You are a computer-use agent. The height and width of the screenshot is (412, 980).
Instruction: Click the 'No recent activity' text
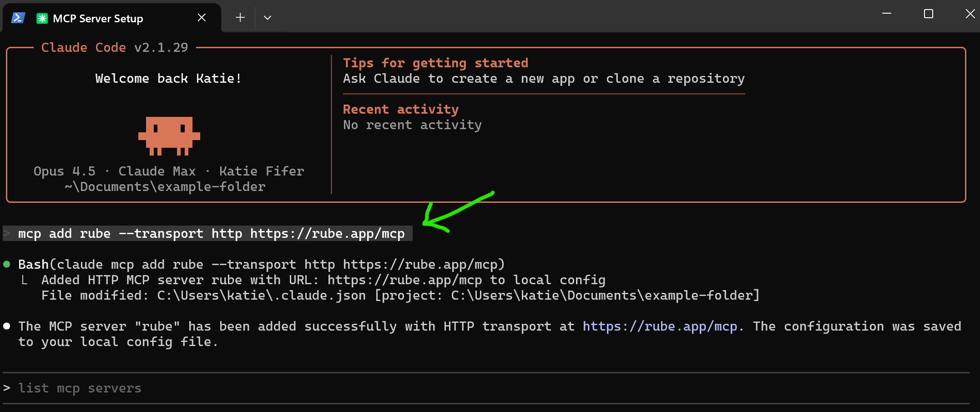pyautogui.click(x=412, y=125)
